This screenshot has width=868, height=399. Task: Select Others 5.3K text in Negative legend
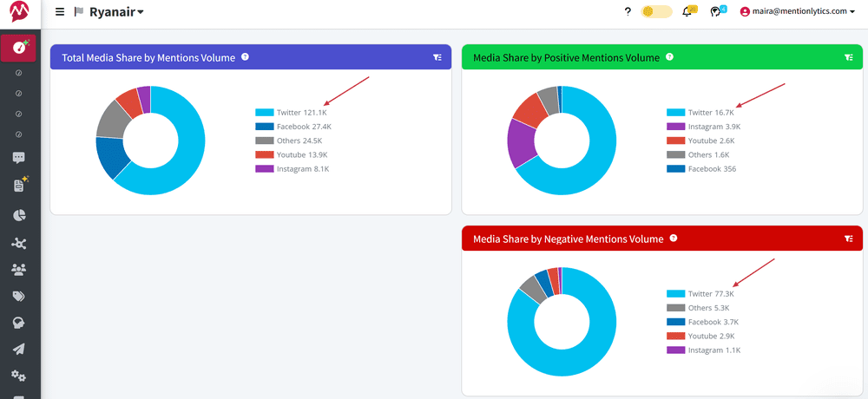pos(708,308)
